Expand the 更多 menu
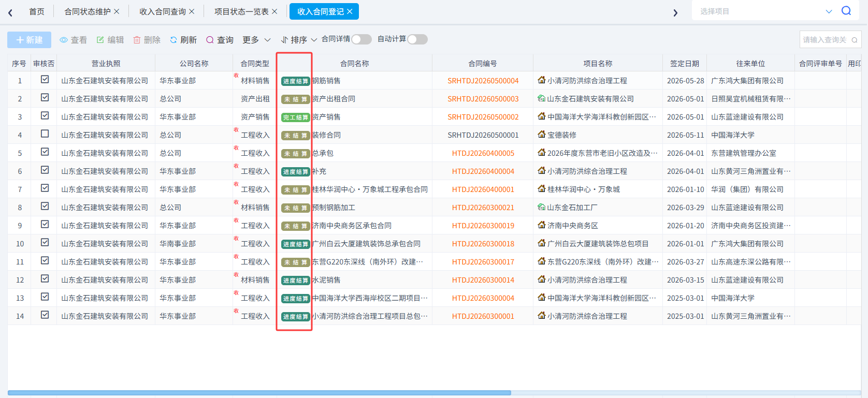Image resolution: width=868 pixels, height=398 pixels. (257, 40)
